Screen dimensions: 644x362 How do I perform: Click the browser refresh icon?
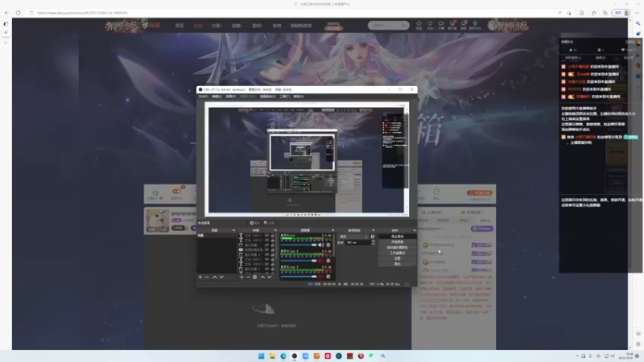coord(18,13)
